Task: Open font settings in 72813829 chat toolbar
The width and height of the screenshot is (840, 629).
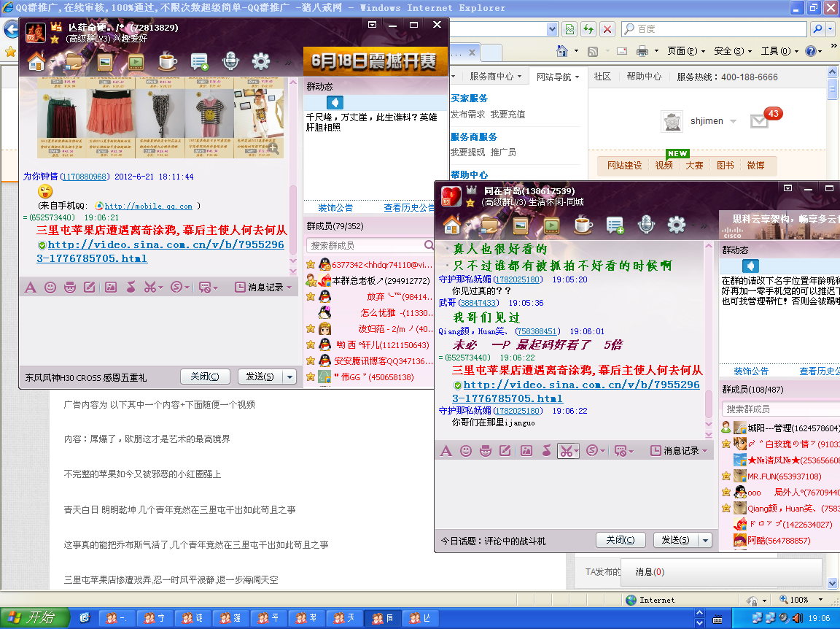Action: pyautogui.click(x=31, y=288)
